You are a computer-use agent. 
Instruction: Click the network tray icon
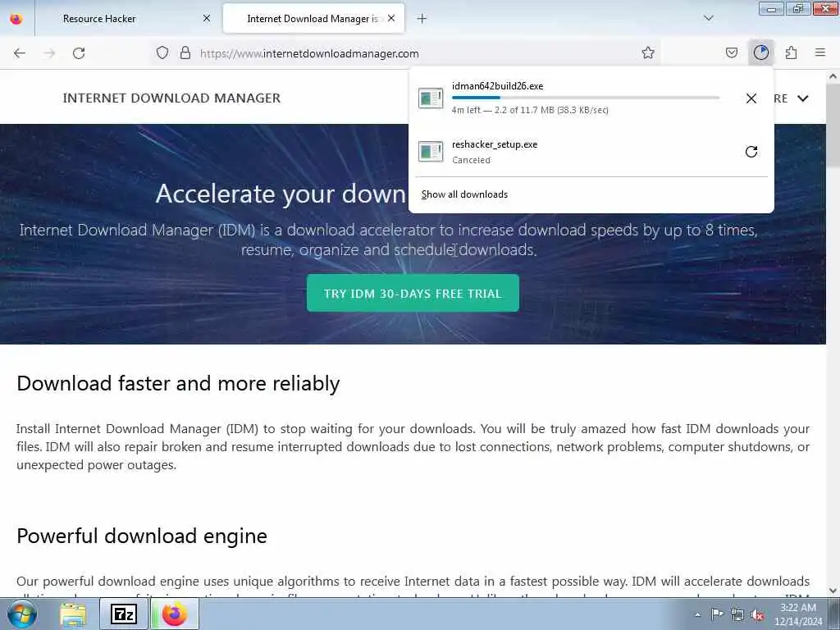737,614
